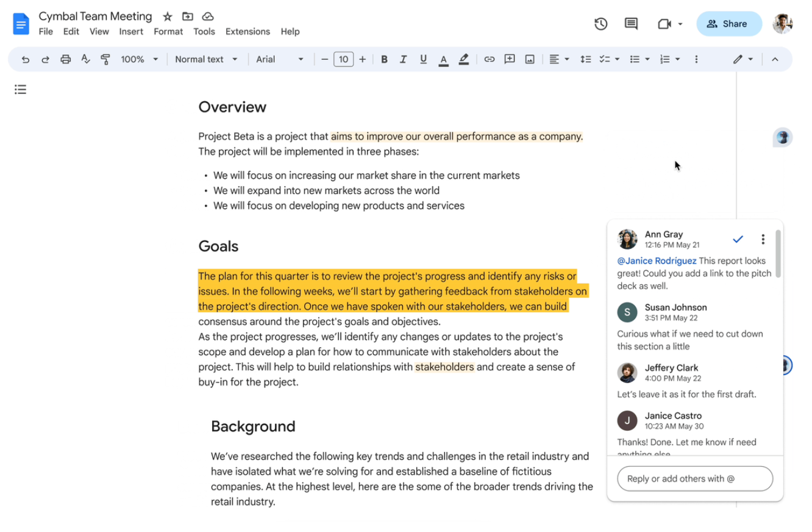Open the highlight color picker

pyautogui.click(x=464, y=59)
